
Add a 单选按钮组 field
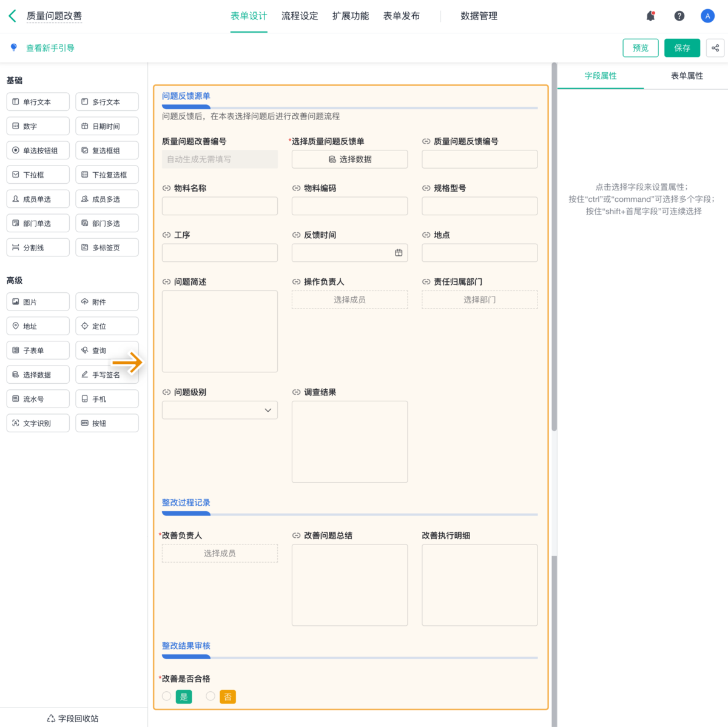pos(38,150)
